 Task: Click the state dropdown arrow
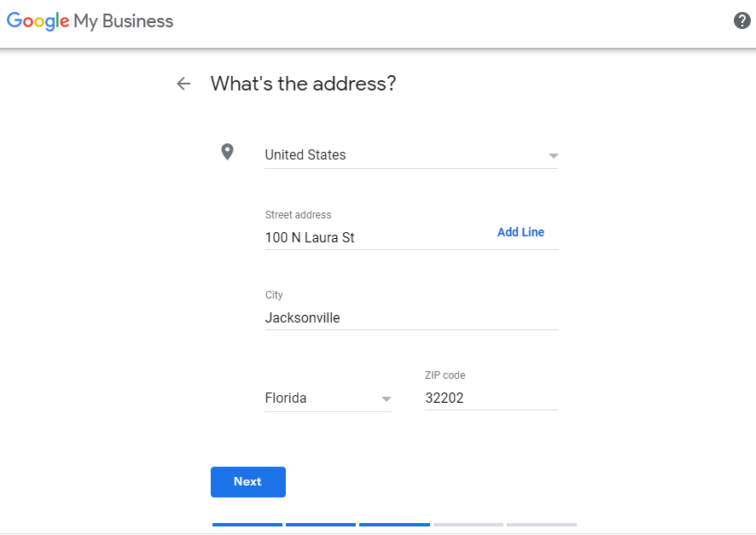coord(387,399)
